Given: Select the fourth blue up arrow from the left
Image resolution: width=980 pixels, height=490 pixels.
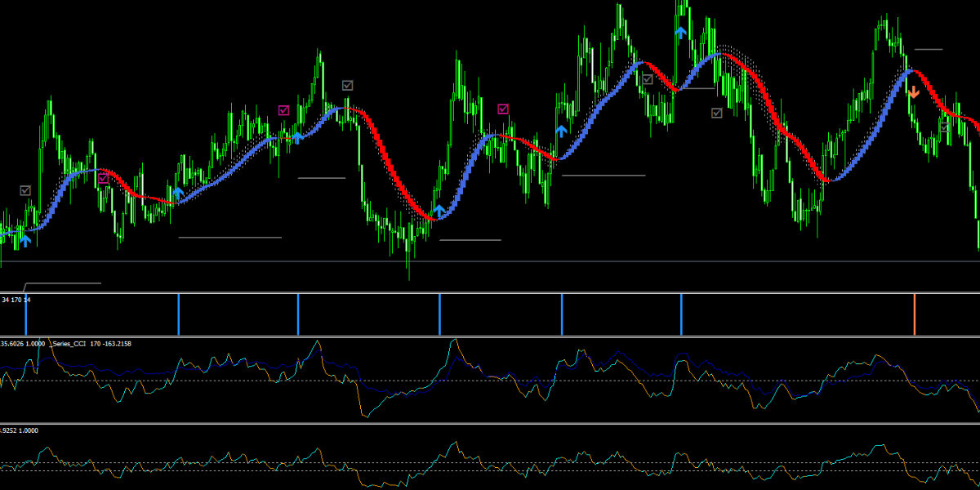Looking at the screenshot, I should 439,211.
